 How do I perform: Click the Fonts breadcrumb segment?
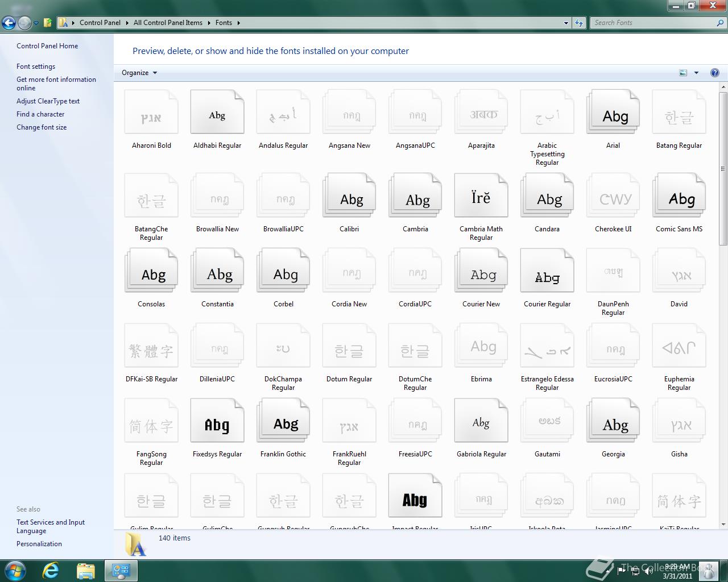pos(224,23)
